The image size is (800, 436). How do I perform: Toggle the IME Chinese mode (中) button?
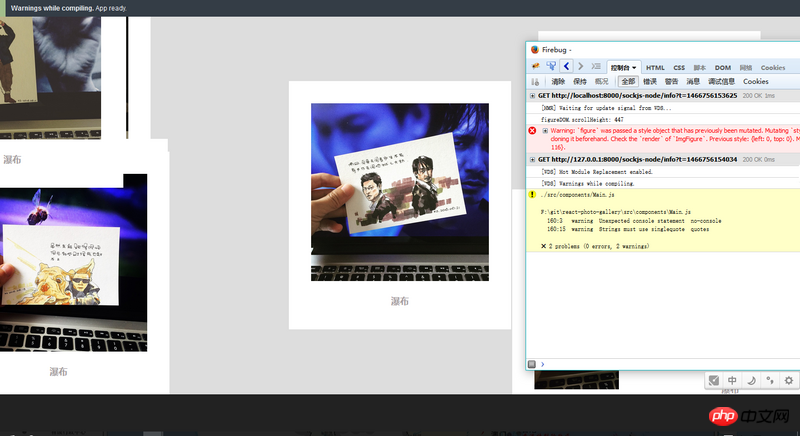tap(732, 380)
